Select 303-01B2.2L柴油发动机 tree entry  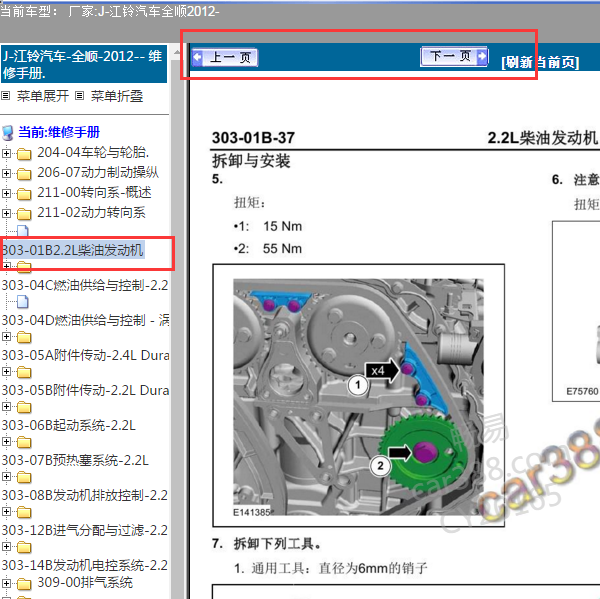click(x=73, y=250)
